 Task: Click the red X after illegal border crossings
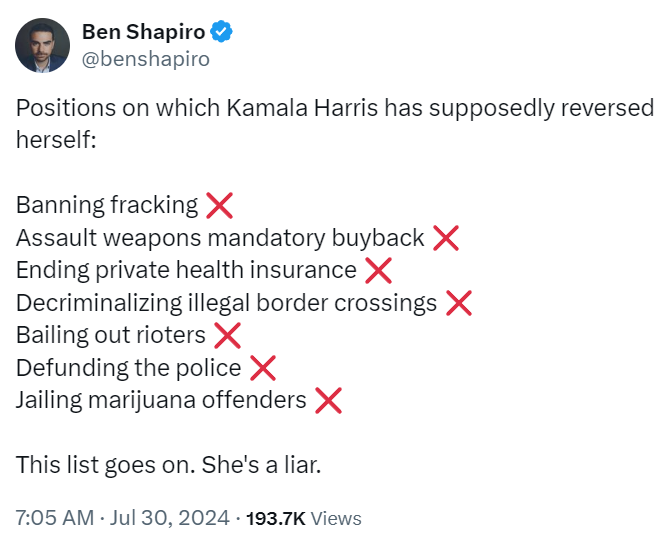point(458,303)
